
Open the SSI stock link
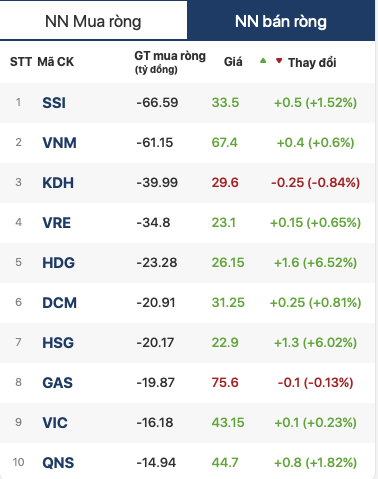tap(54, 103)
